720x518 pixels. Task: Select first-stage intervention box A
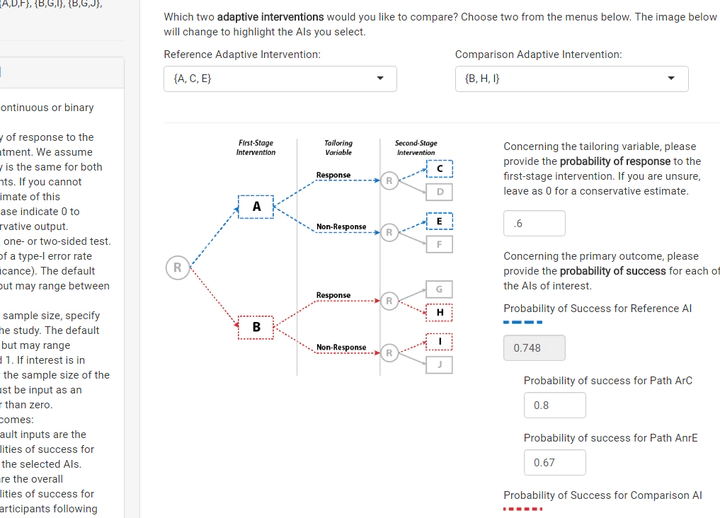[256, 207]
